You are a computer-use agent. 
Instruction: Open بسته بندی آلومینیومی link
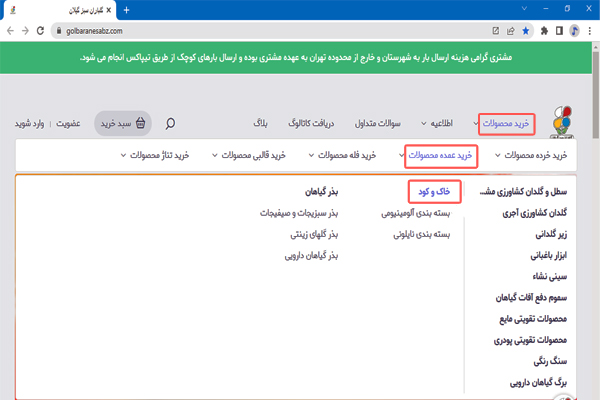pyautogui.click(x=416, y=213)
